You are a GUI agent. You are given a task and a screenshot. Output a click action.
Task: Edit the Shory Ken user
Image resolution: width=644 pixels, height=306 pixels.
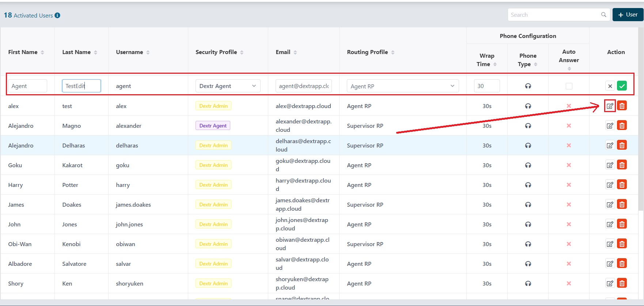[x=610, y=283]
